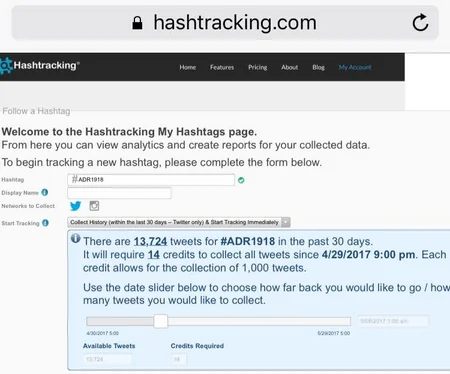Click the padlock icon in the address bar
The width and height of the screenshot is (450, 374).
tap(137, 23)
